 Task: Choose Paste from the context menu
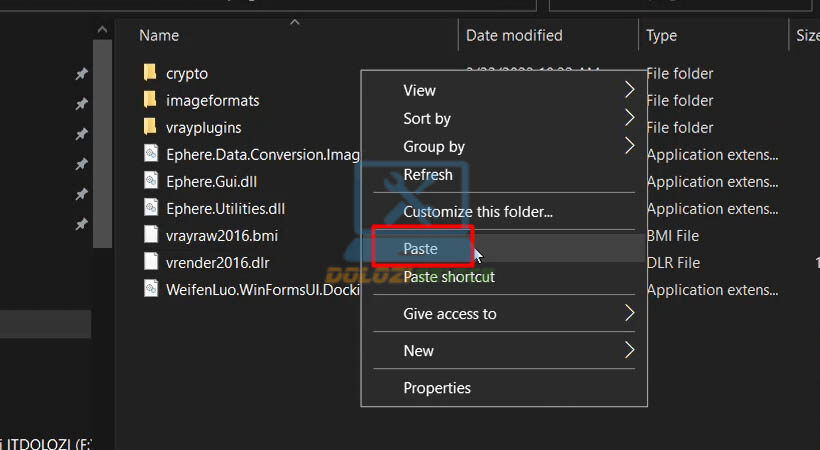(x=421, y=248)
